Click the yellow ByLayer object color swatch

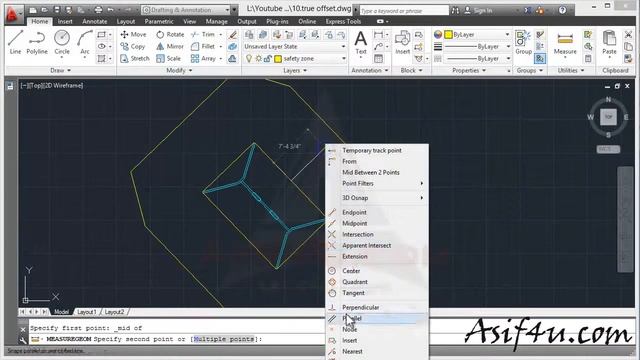[x=448, y=35]
